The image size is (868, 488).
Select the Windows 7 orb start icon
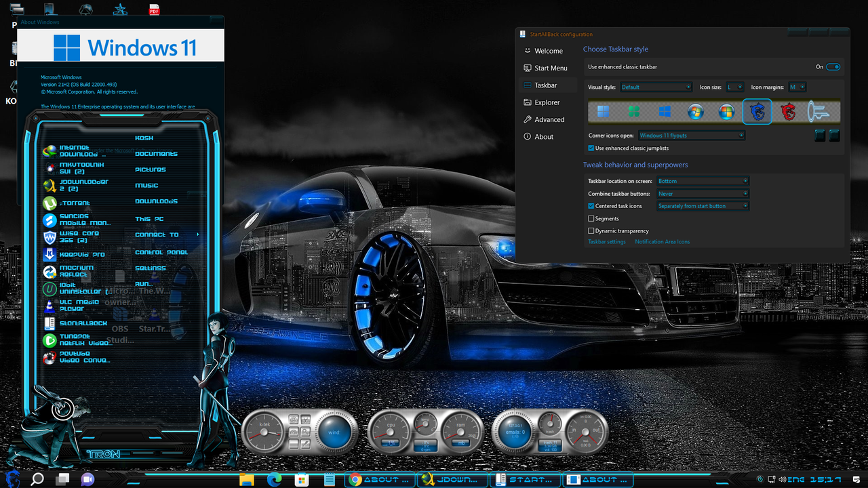[x=726, y=111]
